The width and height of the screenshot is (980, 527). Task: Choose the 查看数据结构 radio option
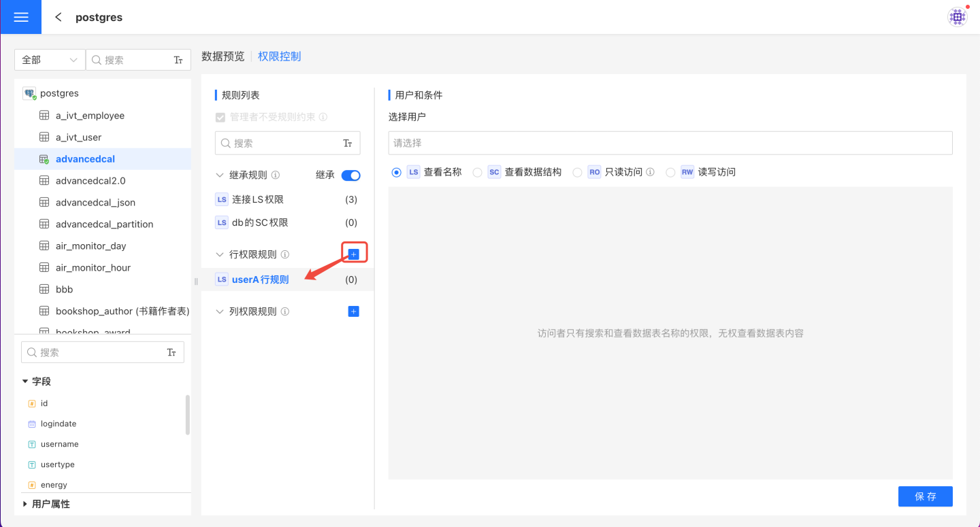point(477,173)
